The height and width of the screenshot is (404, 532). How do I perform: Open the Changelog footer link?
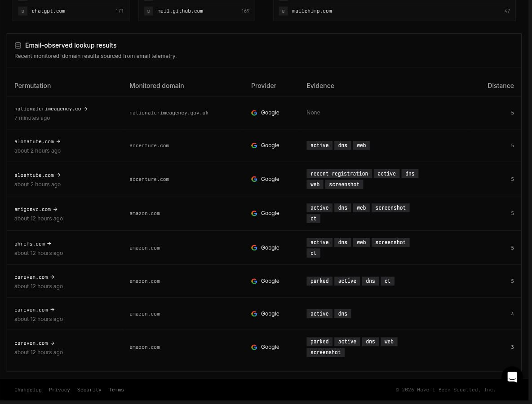(x=28, y=390)
